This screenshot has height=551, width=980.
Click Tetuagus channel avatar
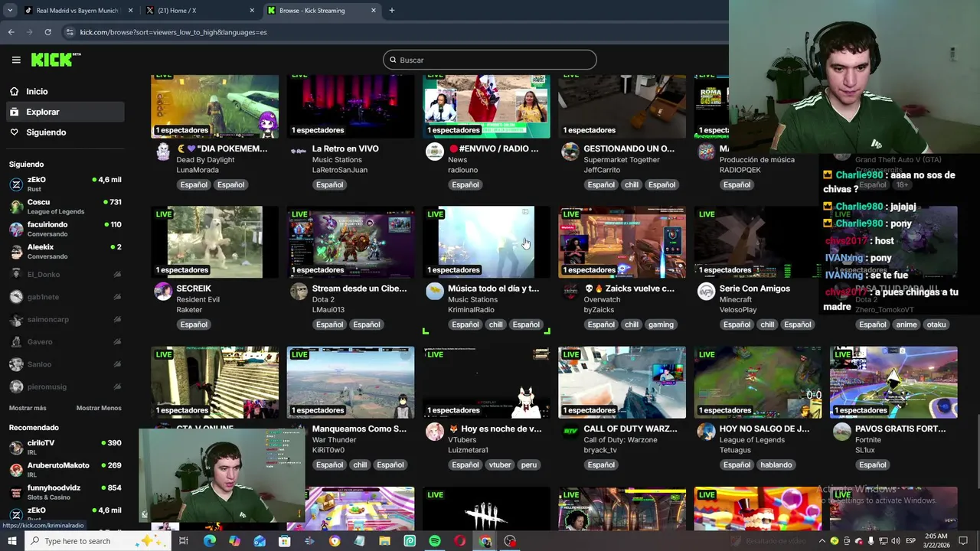click(x=706, y=432)
